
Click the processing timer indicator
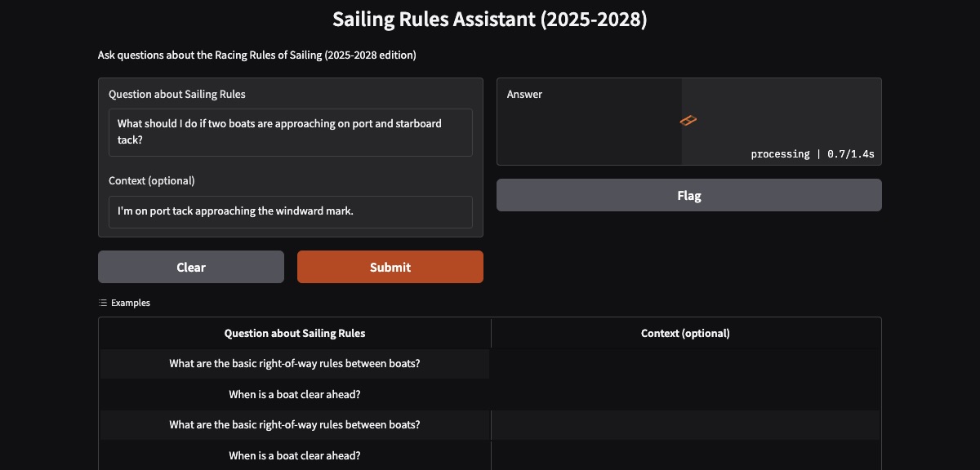pyautogui.click(x=812, y=153)
